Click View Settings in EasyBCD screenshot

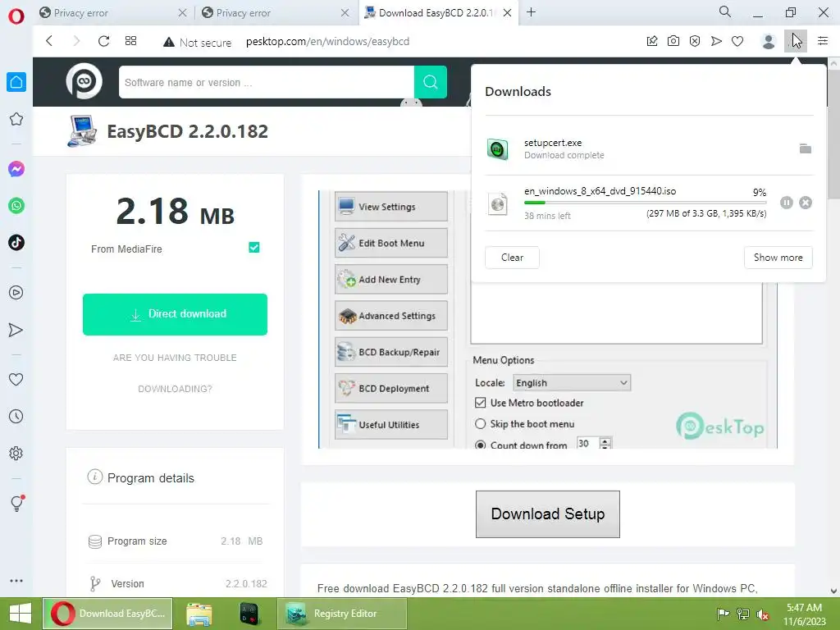tap(391, 206)
